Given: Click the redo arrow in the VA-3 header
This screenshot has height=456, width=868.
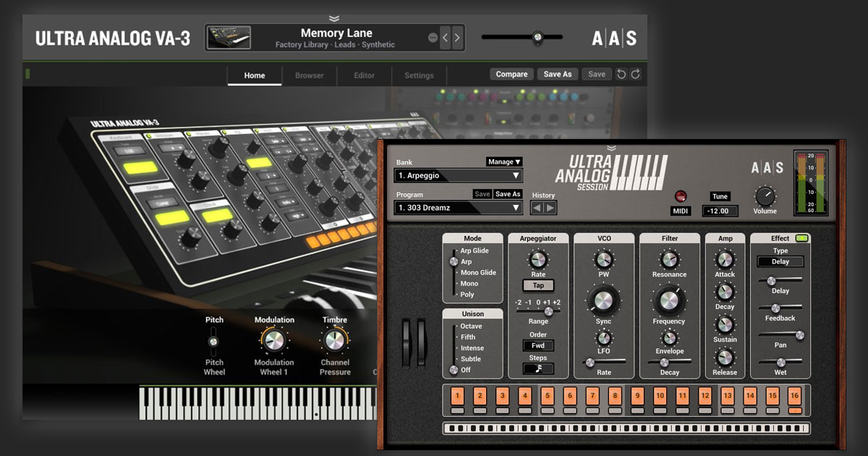Looking at the screenshot, I should tap(634, 73).
